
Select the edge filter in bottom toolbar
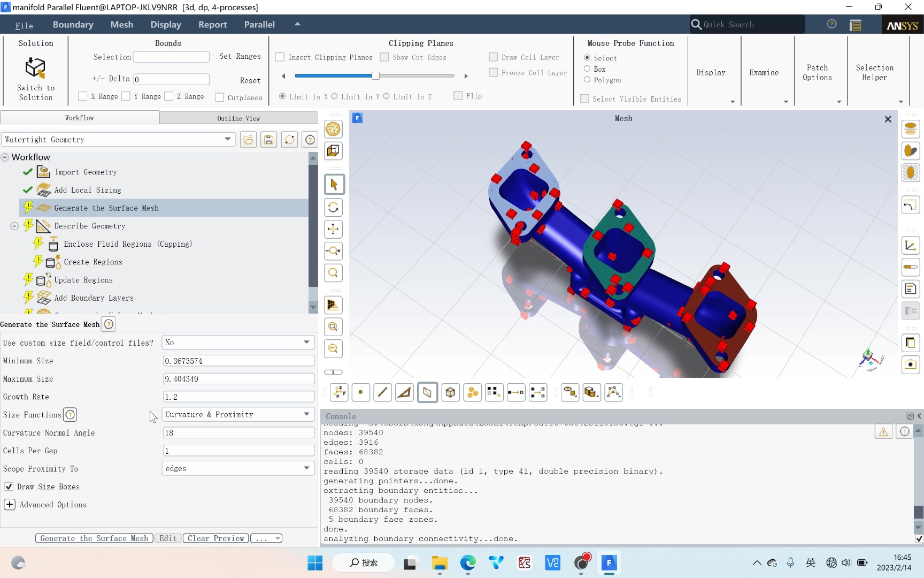coord(382,392)
